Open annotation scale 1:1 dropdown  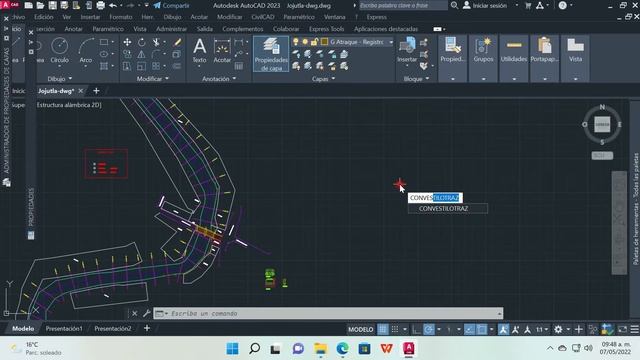point(542,329)
